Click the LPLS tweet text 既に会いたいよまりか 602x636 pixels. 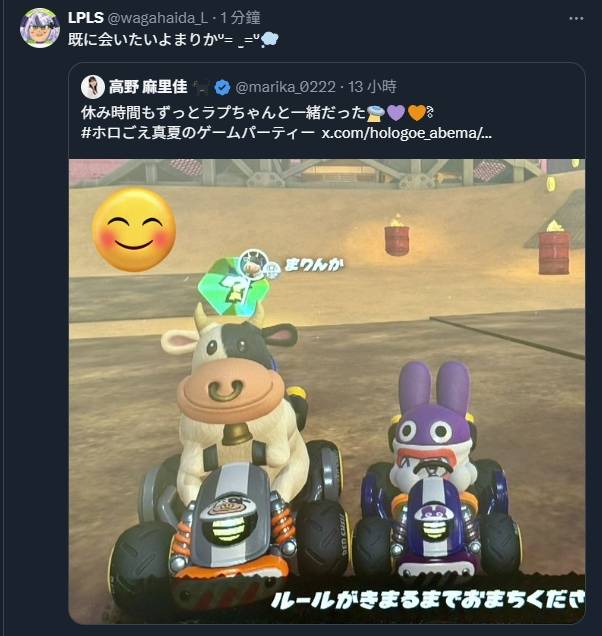(146, 40)
